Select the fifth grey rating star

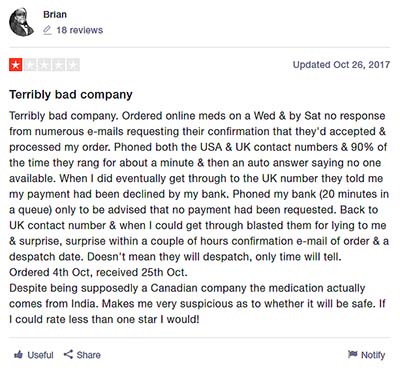point(73,65)
